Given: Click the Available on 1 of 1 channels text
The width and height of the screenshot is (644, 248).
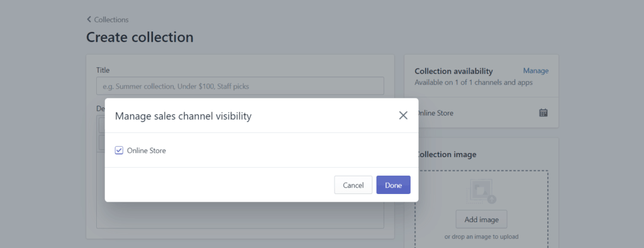Looking at the screenshot, I should (x=474, y=82).
